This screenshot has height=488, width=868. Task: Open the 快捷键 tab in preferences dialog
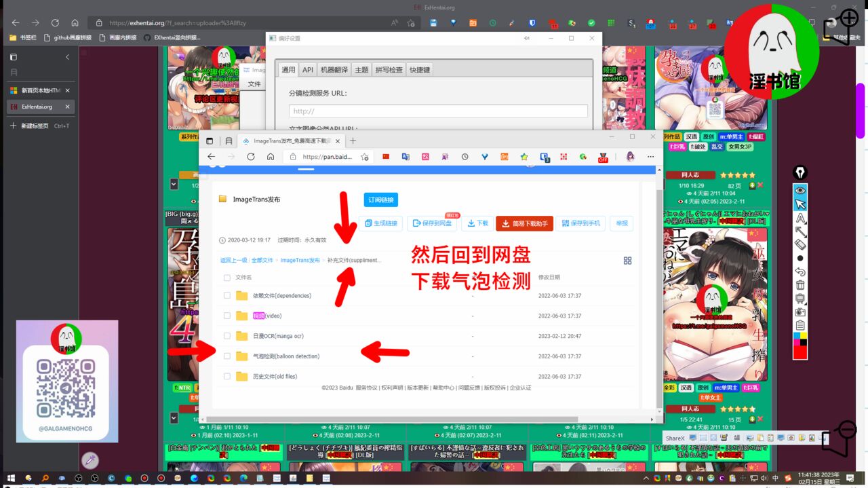[420, 70]
